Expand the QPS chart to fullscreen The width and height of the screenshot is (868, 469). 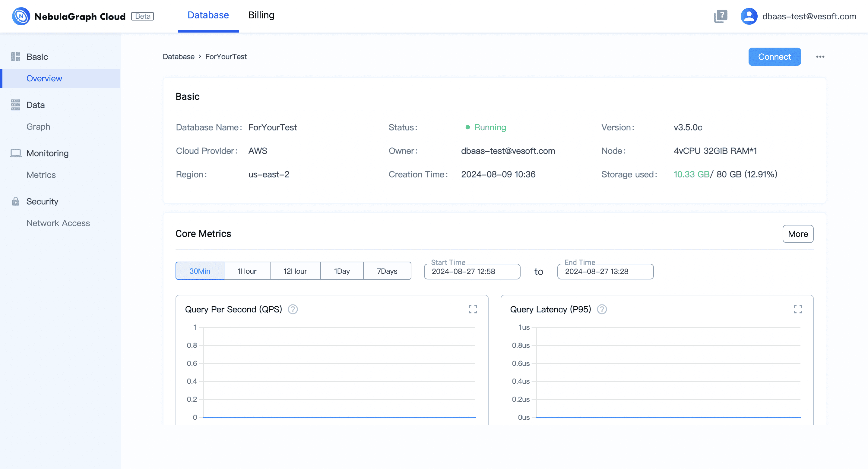coord(472,309)
